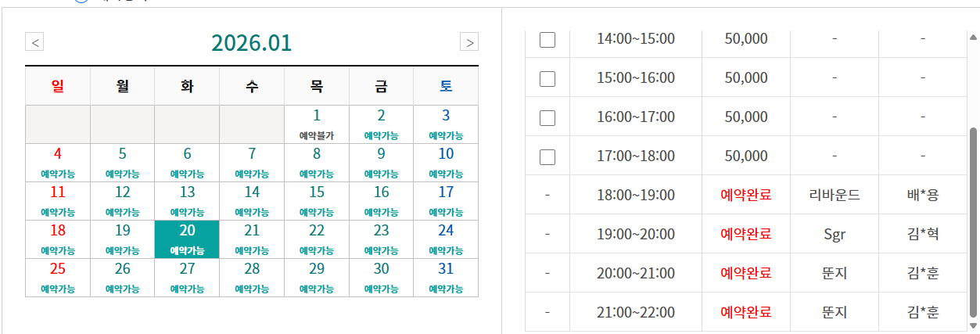The height and width of the screenshot is (334, 980).
Task: Click scrollbar down arrow of time list
Action: (x=973, y=325)
